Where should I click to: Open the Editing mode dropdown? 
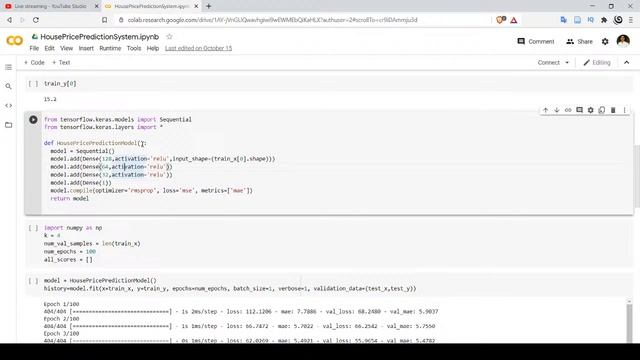point(597,62)
